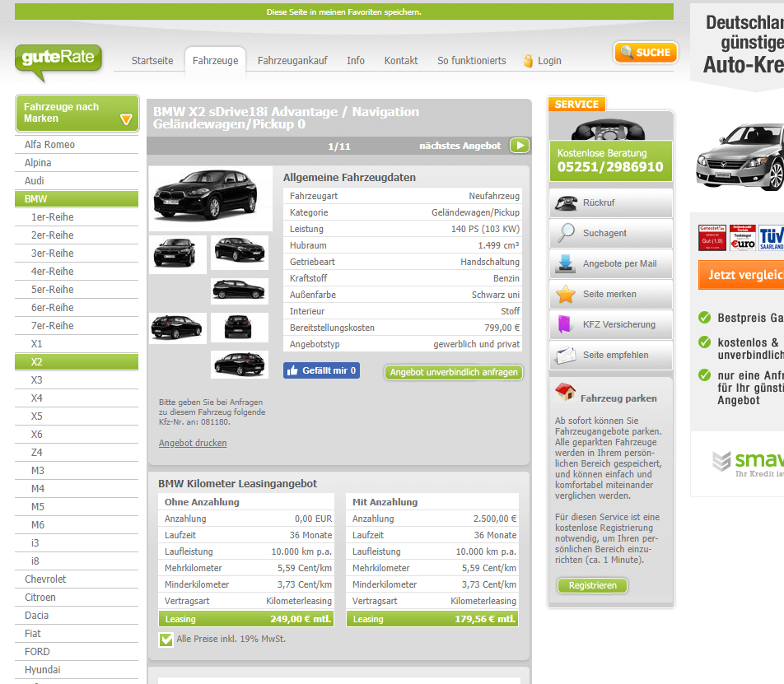Select Alpina in brand list
The height and width of the screenshot is (684, 784).
[x=77, y=162]
